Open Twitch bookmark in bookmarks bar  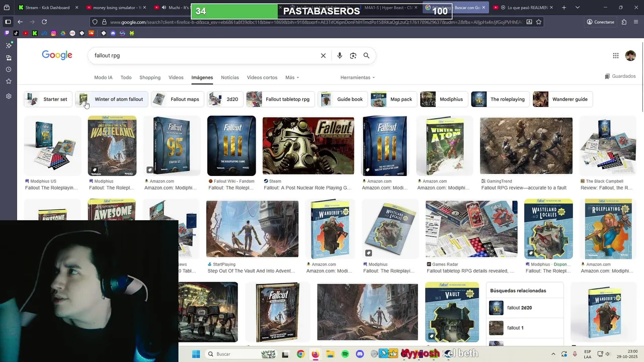7,33
